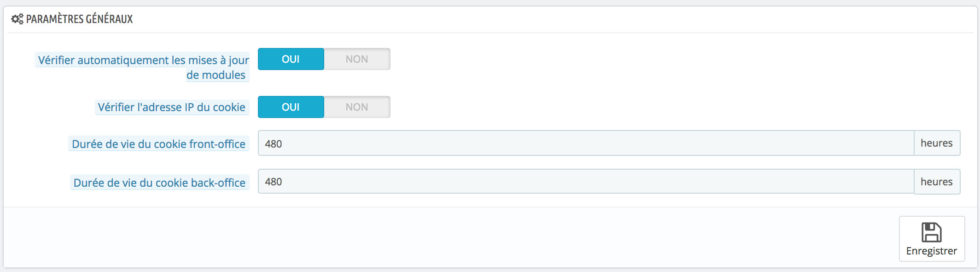This screenshot has height=272, width=980.
Task: Click the Paramètres Généraux panel heading
Action: [x=79, y=19]
